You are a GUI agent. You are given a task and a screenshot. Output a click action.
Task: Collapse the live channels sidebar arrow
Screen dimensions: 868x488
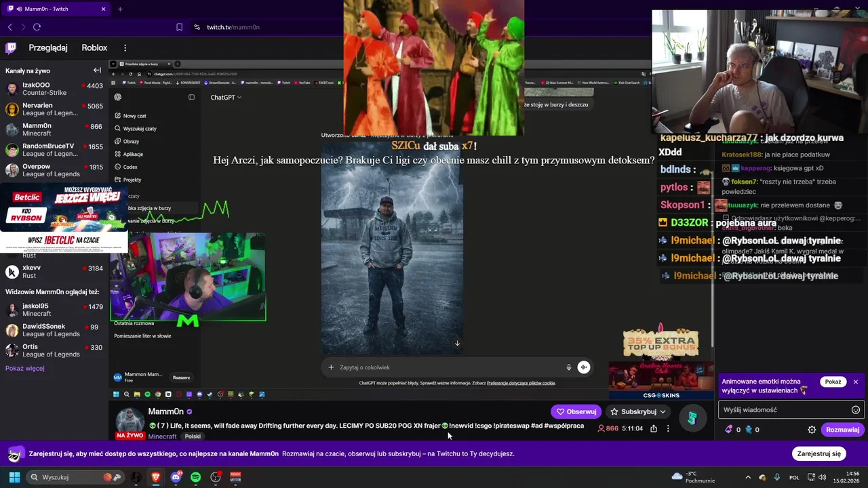(97, 70)
